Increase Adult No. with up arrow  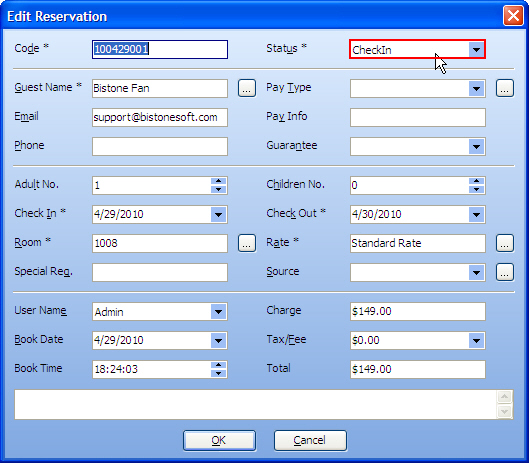point(218,181)
